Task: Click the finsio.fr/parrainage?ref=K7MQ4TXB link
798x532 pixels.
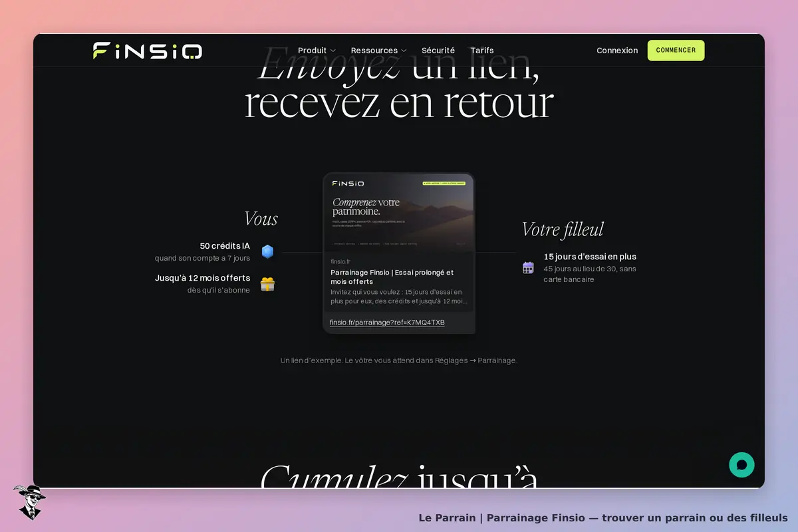Action: [x=387, y=323]
